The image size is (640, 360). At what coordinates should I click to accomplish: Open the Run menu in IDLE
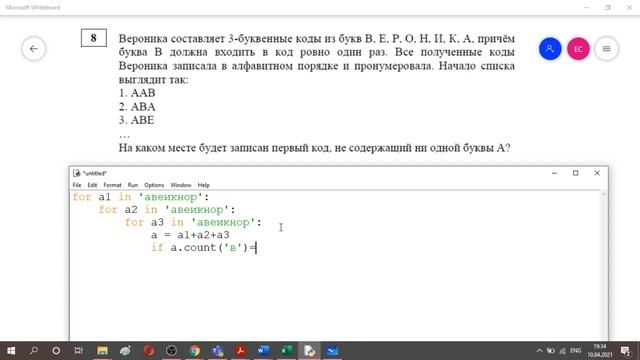click(133, 185)
